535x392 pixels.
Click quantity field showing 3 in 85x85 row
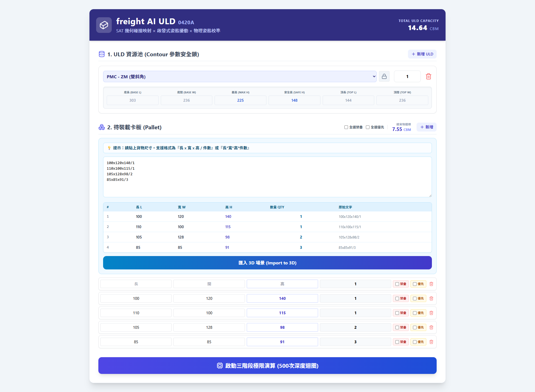[x=356, y=342]
